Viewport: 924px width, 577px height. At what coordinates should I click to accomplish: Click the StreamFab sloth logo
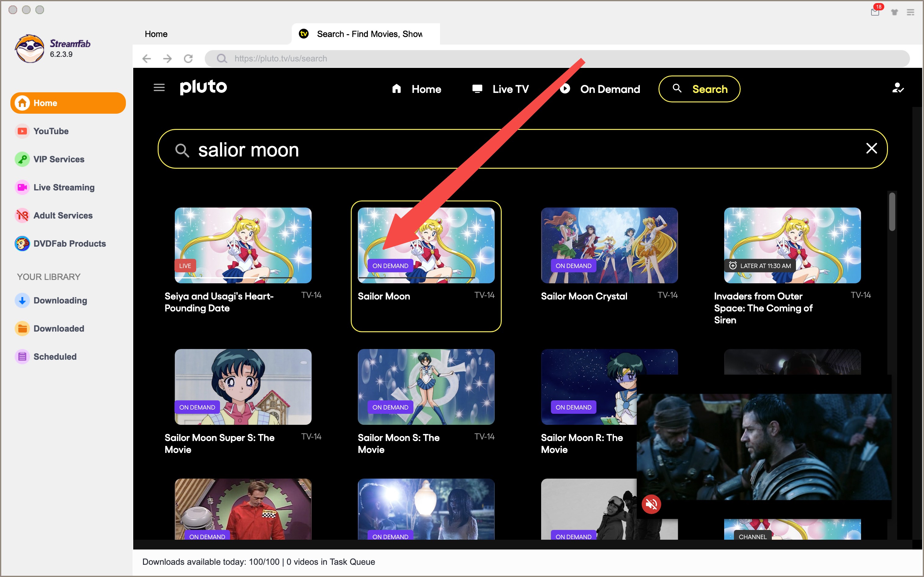point(29,49)
